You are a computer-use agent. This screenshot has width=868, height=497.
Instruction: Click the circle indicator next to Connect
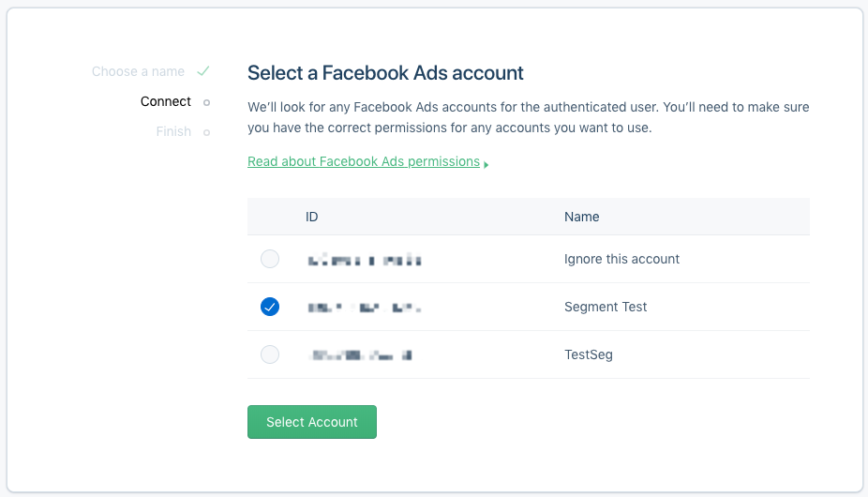[206, 102]
